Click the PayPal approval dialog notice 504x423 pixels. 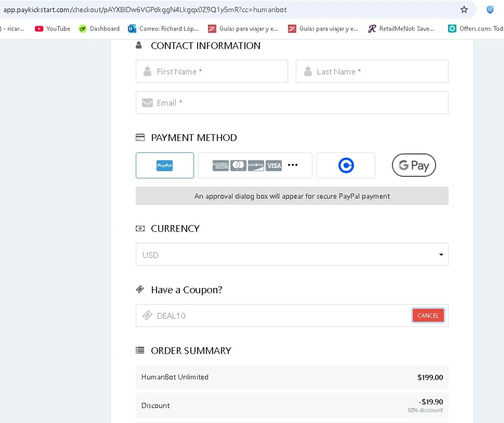tap(292, 196)
